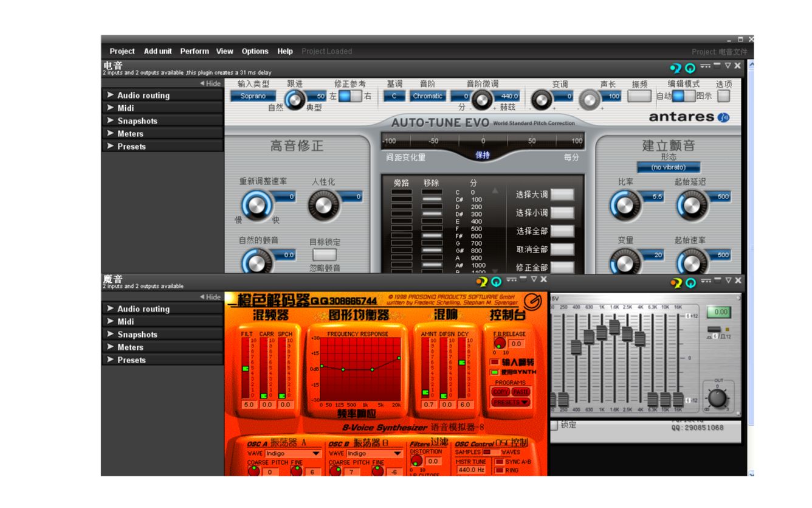Open the Project menu
Screen dimensions: 812x508
tap(122, 51)
